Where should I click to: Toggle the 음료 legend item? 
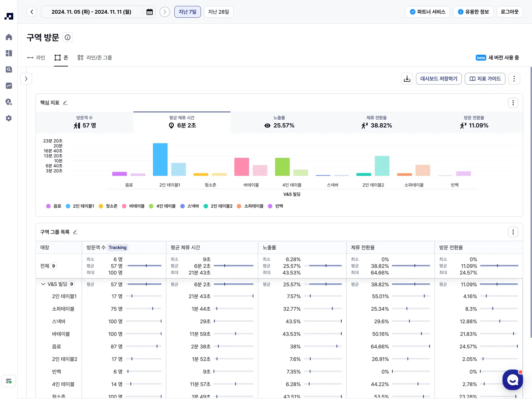coord(54,206)
